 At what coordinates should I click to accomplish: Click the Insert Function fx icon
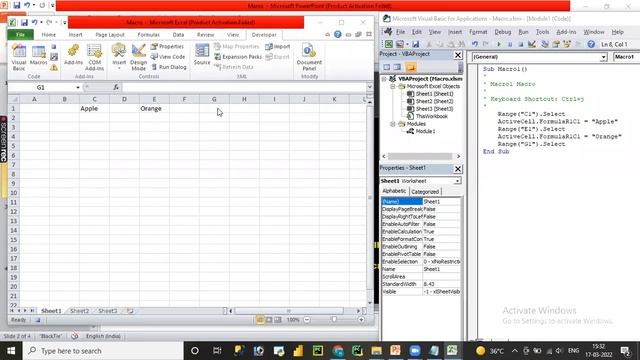coord(116,87)
